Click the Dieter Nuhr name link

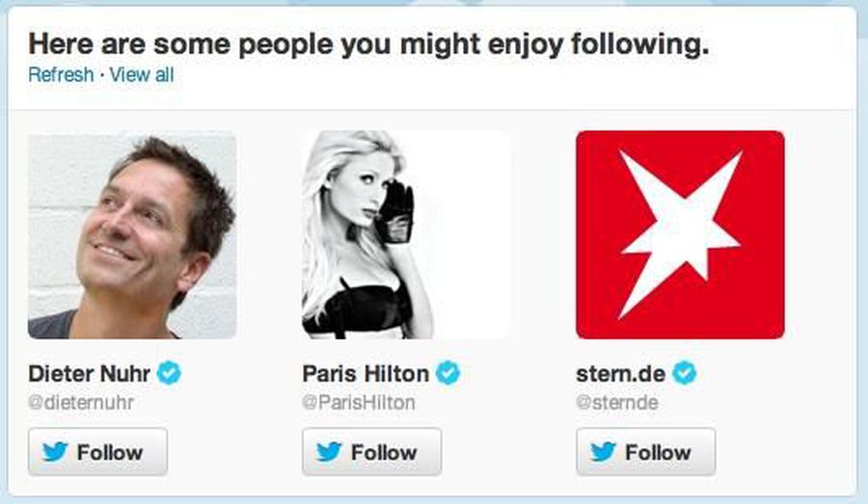89,374
